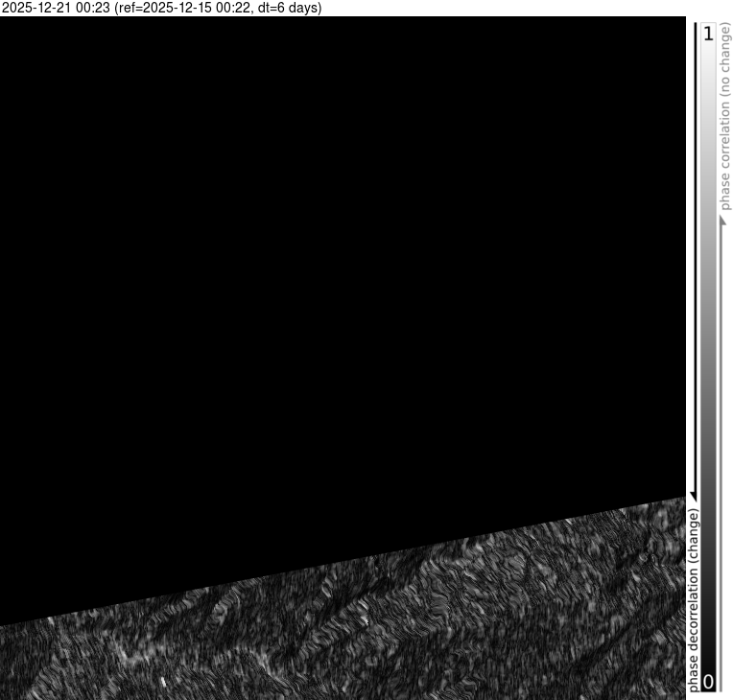The height and width of the screenshot is (700, 733).
Task: Click the colorbar maximum label 1
Action: pos(708,34)
